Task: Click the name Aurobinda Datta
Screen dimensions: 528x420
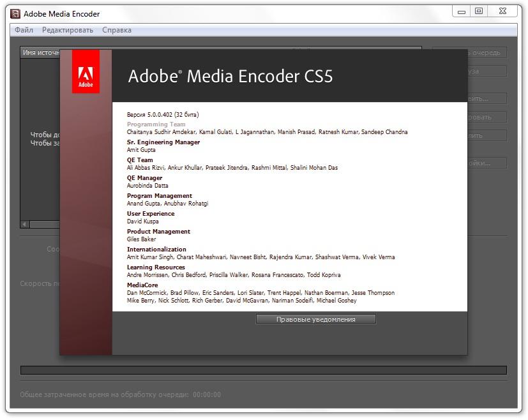Action: pyautogui.click(x=147, y=186)
